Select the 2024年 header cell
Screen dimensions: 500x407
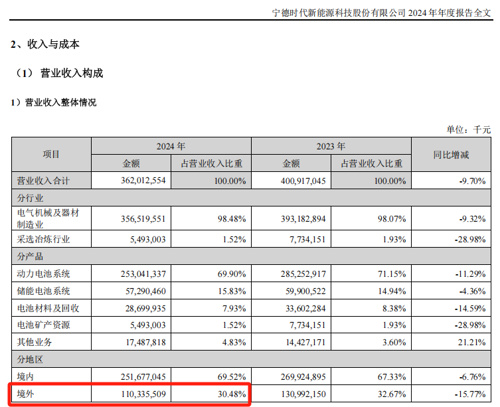pyautogui.click(x=171, y=146)
